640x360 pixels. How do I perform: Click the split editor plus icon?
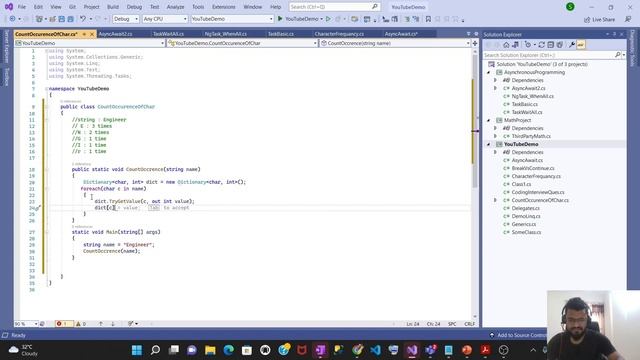pos(475,43)
